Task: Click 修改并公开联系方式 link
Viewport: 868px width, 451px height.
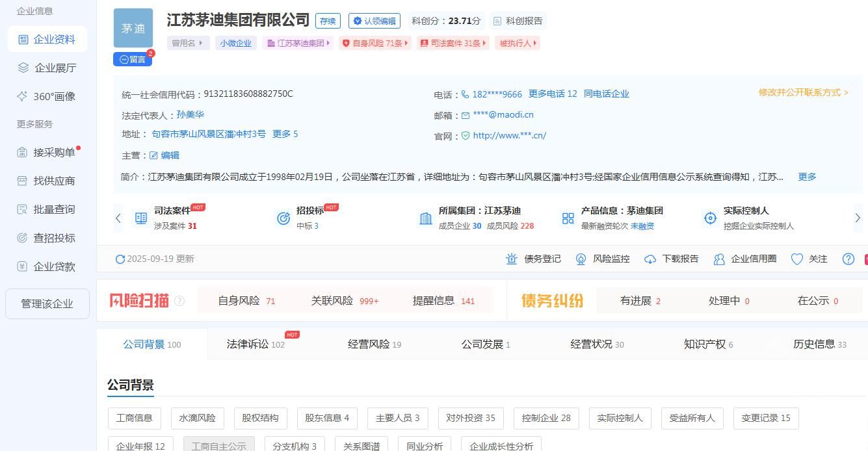Action: [x=804, y=92]
